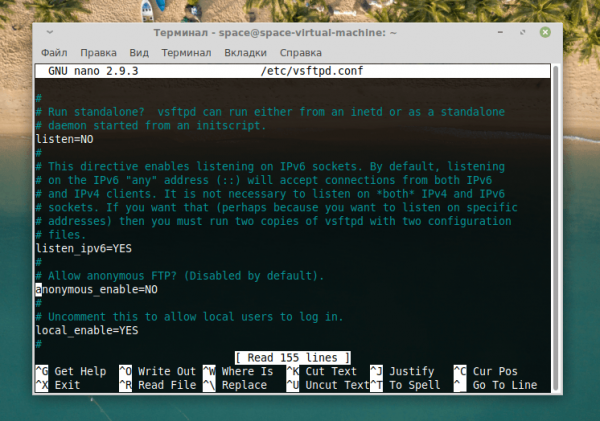Screen dimensions: 600x421
Task: Maximize the terminal window
Action: pos(523,32)
